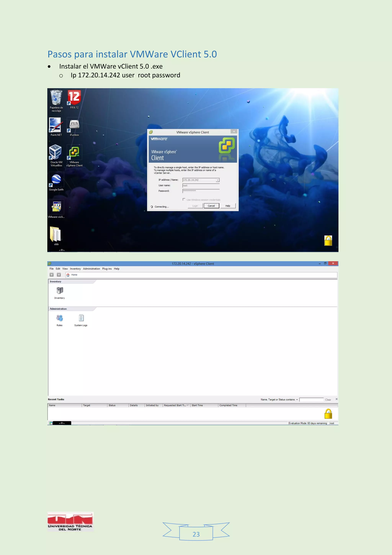Open the Papelera de reciclaje desktop icon
Viewport: 392px width, 555px height.
click(56, 101)
